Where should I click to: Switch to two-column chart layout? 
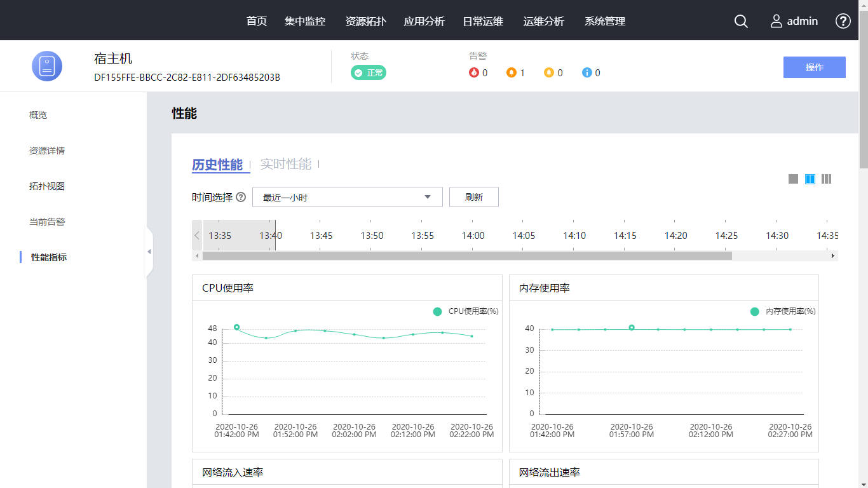(x=810, y=179)
